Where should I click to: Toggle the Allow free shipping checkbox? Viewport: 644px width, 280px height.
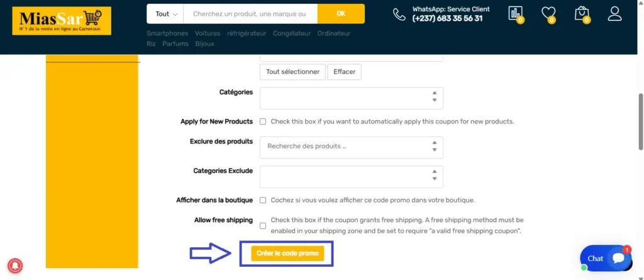pyautogui.click(x=263, y=226)
